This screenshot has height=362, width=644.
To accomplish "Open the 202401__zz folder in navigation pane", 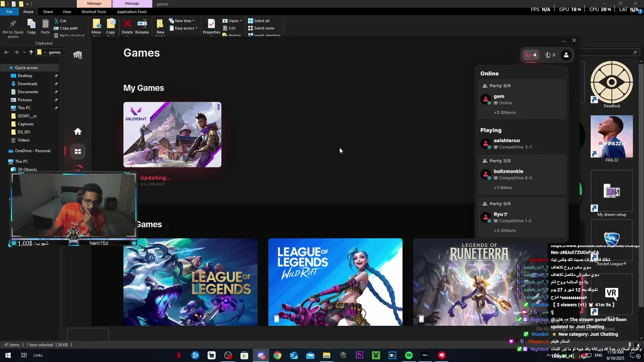I will [27, 116].
